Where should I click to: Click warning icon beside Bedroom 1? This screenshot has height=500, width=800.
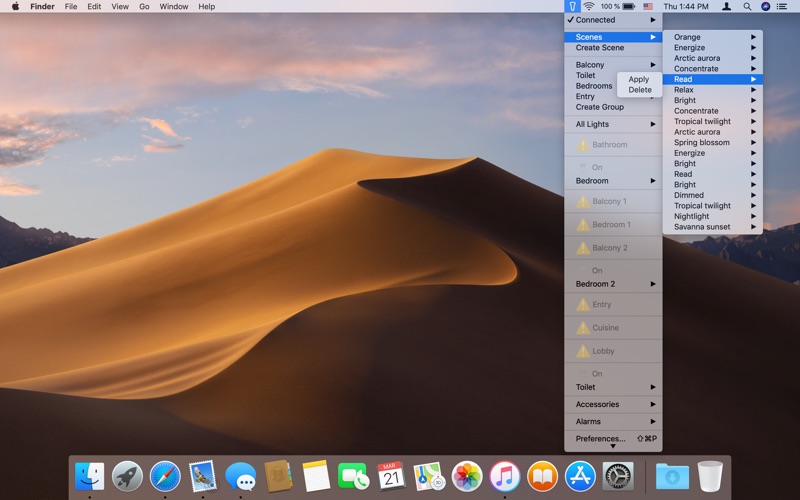pyautogui.click(x=583, y=224)
